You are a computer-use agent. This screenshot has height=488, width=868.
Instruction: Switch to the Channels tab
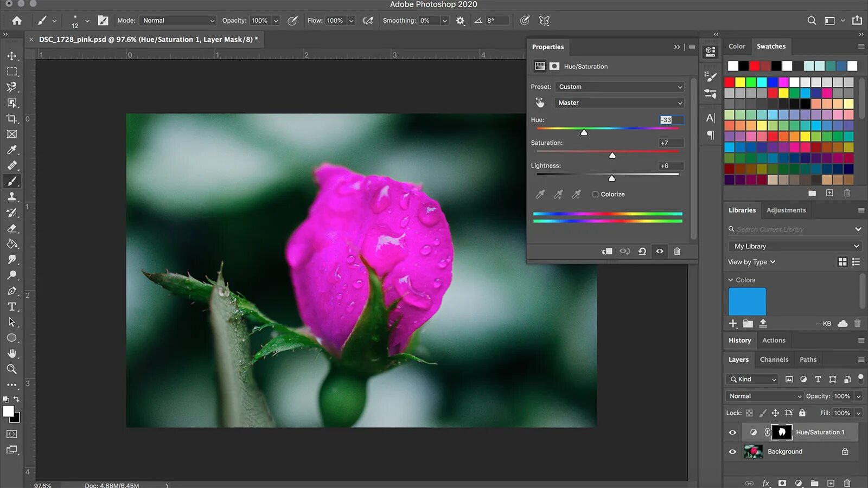(774, 359)
